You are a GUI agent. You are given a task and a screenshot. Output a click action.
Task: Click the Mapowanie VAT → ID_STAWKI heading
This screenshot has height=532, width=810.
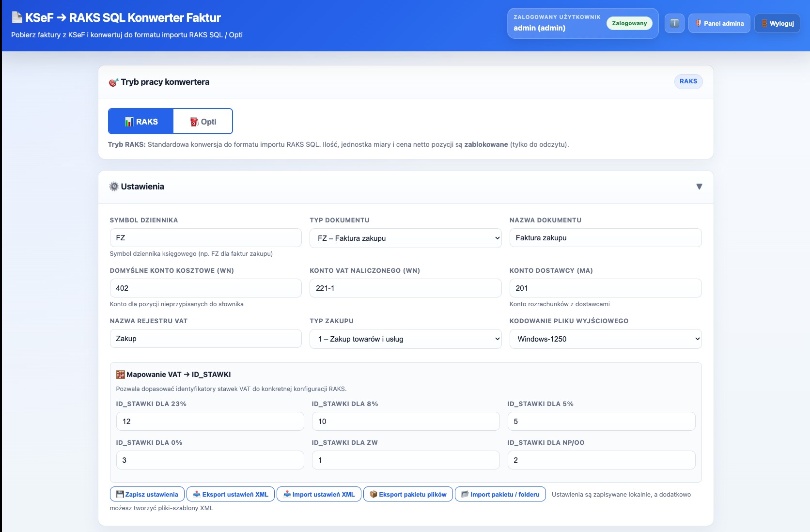[179, 375]
